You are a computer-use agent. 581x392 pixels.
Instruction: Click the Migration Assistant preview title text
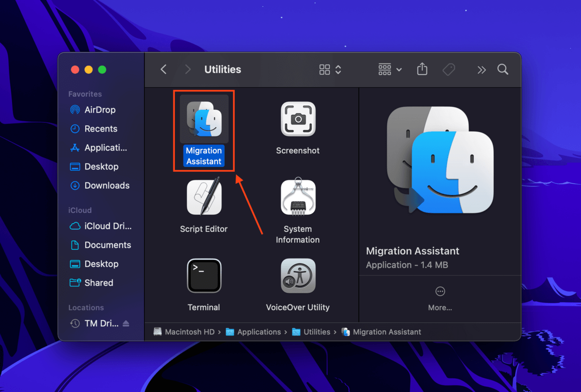[413, 251]
